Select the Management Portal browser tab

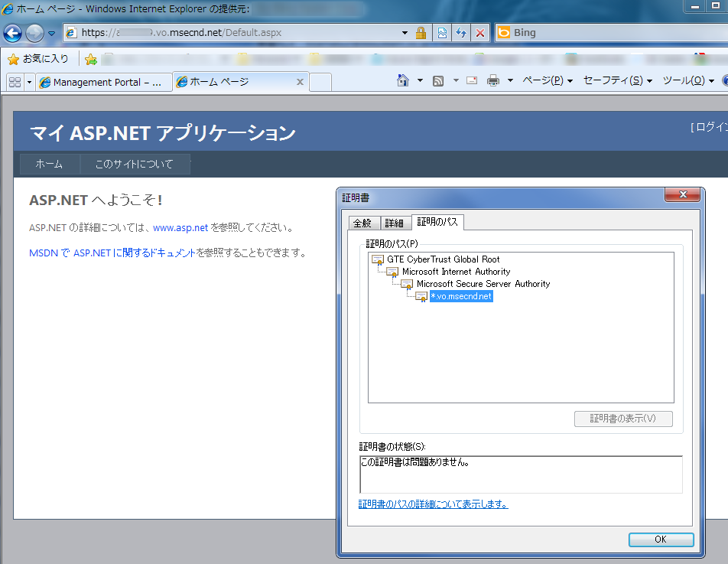click(x=103, y=82)
